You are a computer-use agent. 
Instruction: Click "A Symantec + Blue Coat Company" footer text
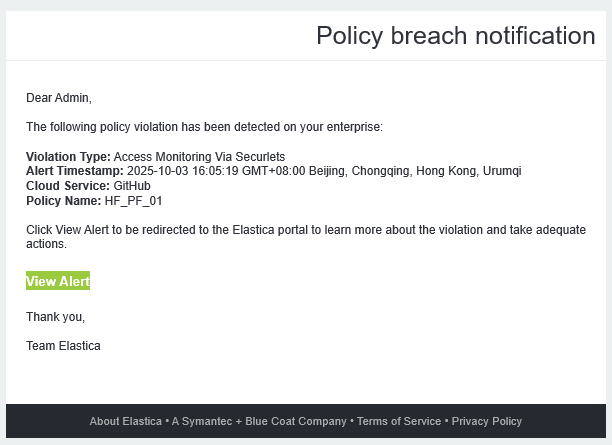click(x=261, y=422)
